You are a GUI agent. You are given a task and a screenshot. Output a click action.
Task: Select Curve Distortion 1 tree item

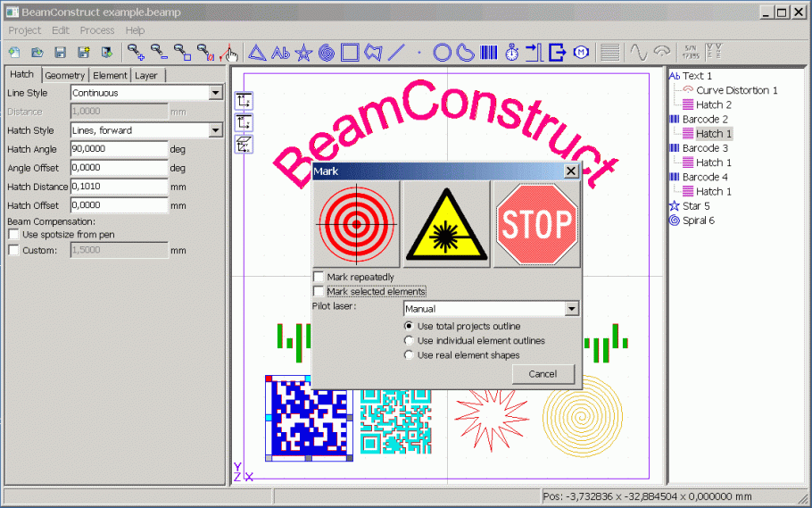tap(736, 90)
